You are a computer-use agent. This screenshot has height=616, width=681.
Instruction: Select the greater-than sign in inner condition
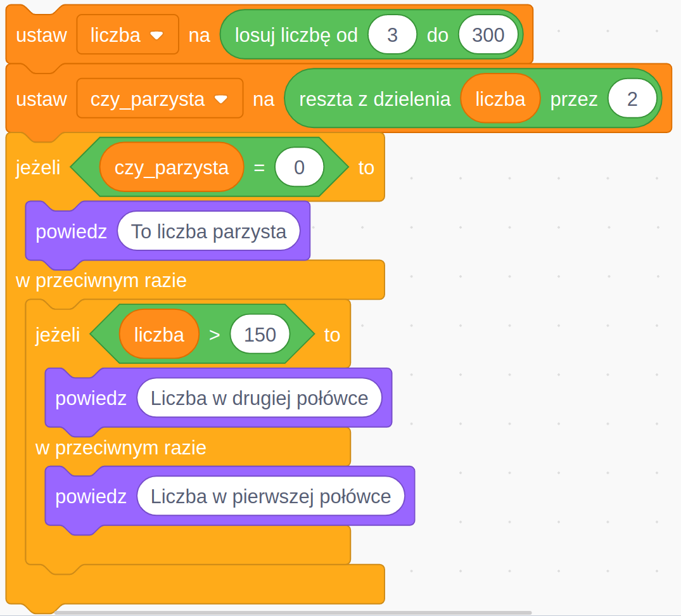pyautogui.click(x=215, y=335)
